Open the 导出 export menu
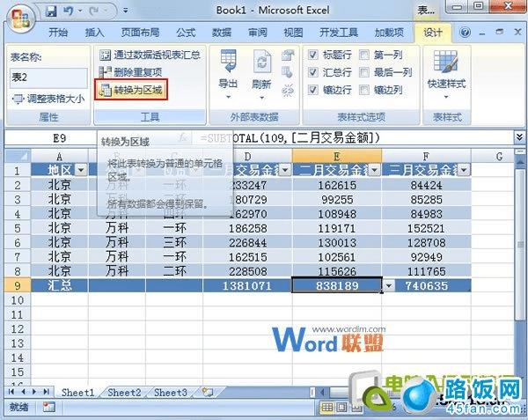 [228, 75]
